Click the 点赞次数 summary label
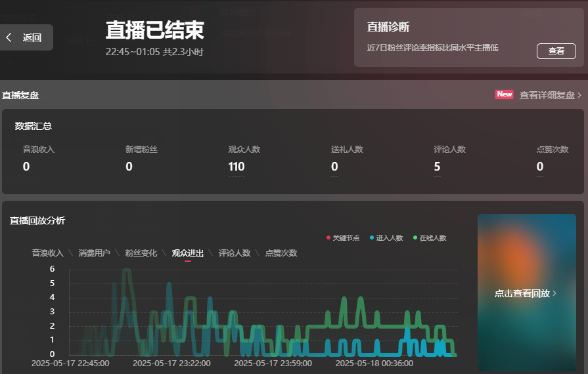The image size is (588, 374). pos(553,150)
